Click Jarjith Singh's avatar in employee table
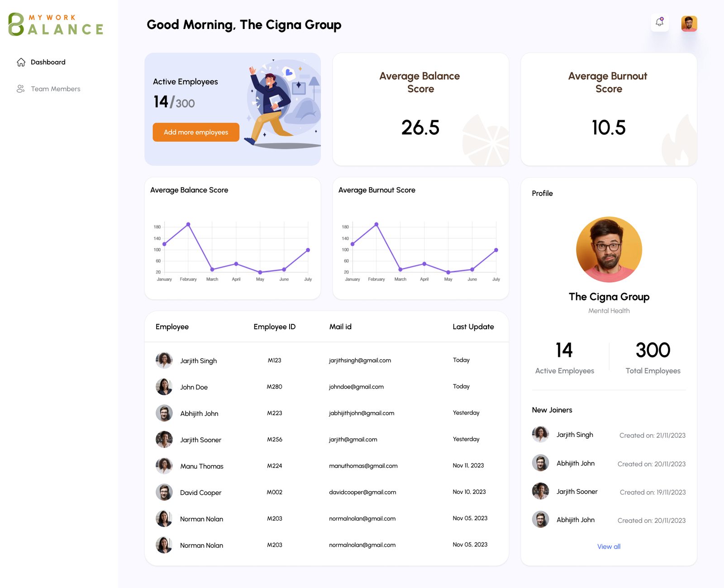724x588 pixels. click(x=164, y=360)
